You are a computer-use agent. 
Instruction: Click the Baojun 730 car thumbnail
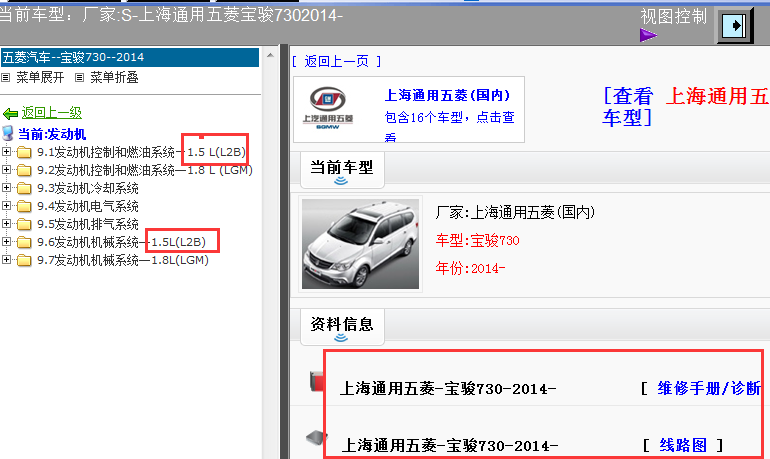click(360, 244)
